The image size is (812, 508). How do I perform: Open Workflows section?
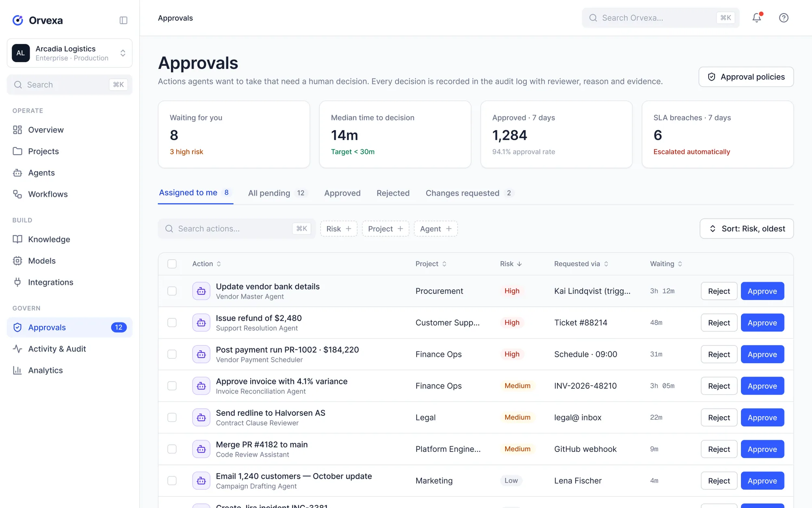[x=69, y=194]
